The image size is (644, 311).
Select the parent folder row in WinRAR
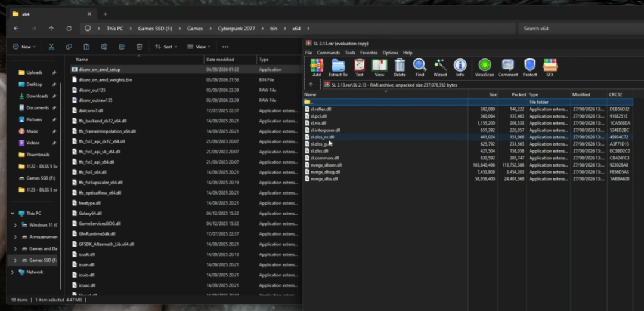pos(468,102)
